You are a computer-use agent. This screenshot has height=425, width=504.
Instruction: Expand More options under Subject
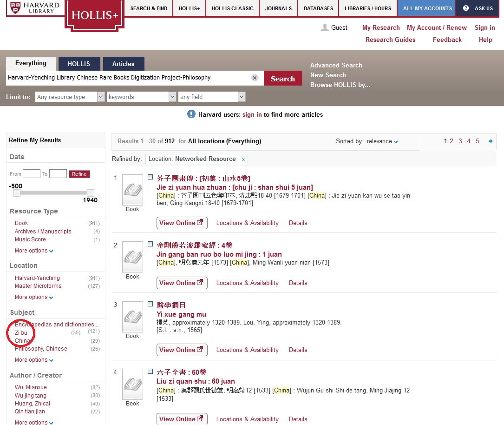34,360
